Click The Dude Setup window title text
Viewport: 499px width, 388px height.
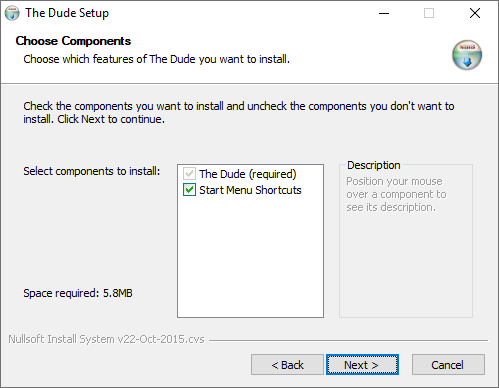pyautogui.click(x=67, y=13)
